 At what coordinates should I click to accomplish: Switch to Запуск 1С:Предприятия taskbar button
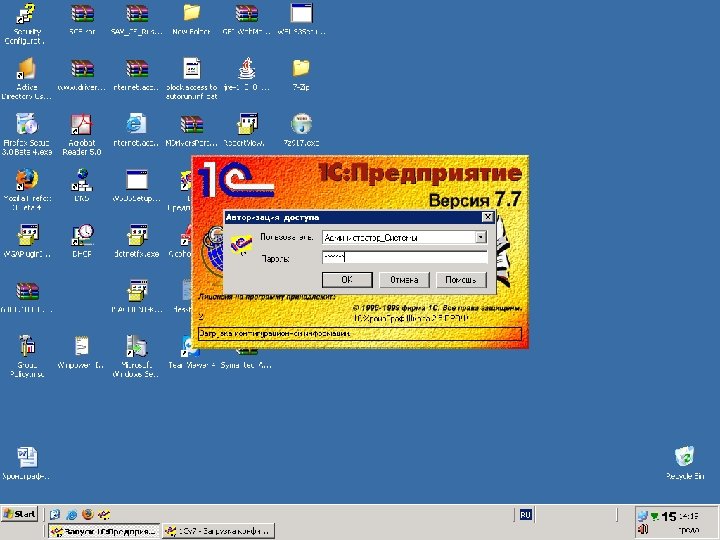(x=104, y=531)
